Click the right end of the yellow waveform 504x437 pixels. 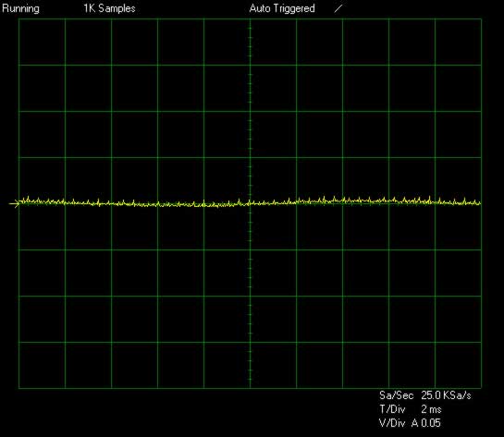(480, 203)
